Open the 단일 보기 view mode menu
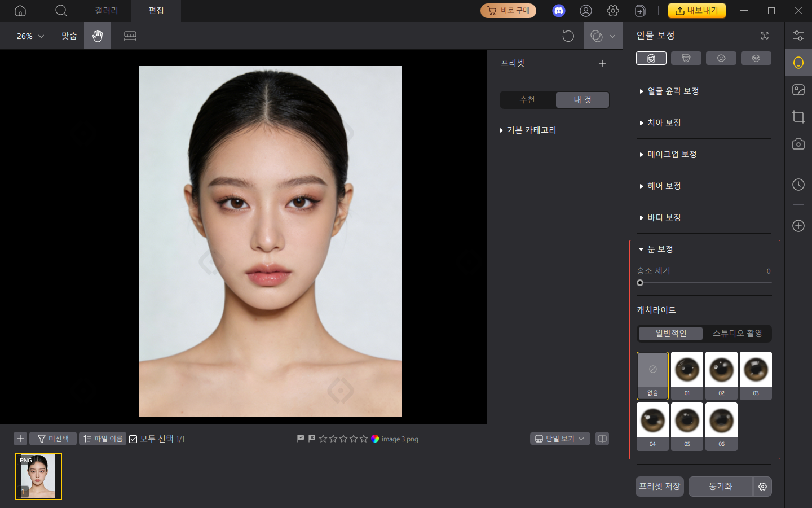This screenshot has height=508, width=812. tap(559, 439)
